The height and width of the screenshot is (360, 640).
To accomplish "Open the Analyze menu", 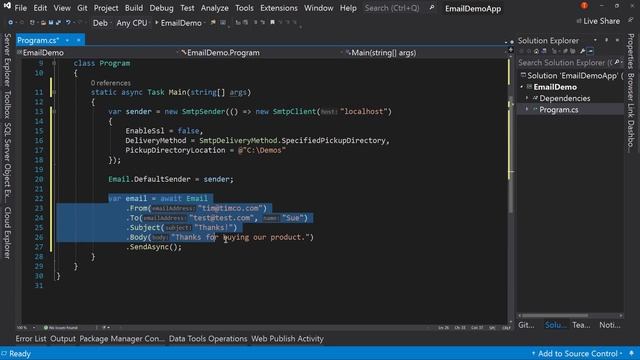I will pyautogui.click(x=214, y=8).
